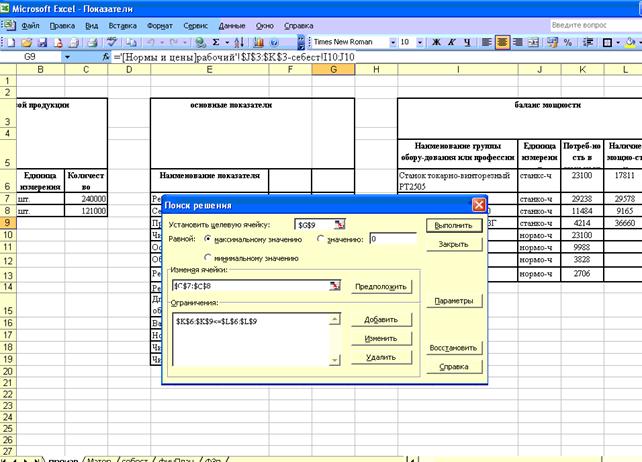Click the Borders icon in the toolbar
The image size is (642, 462).
608,42
